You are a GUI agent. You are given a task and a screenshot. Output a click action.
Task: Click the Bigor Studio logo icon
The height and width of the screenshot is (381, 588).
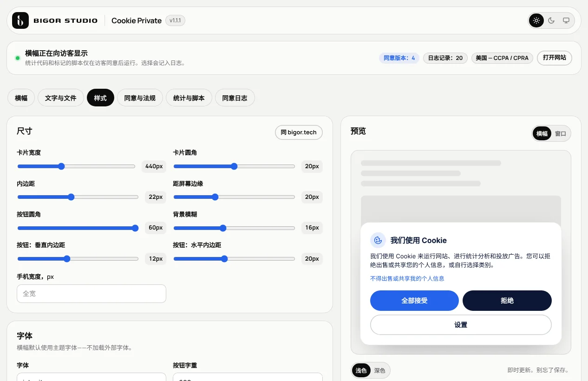pos(20,20)
